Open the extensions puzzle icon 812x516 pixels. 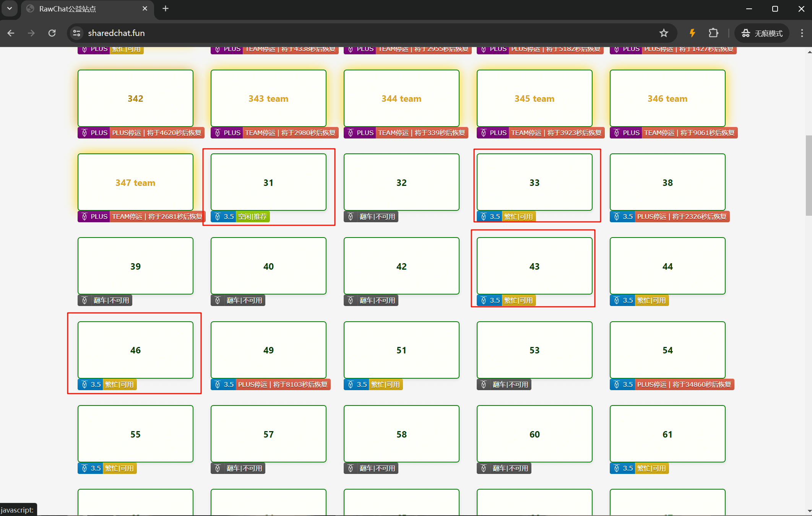click(x=713, y=33)
